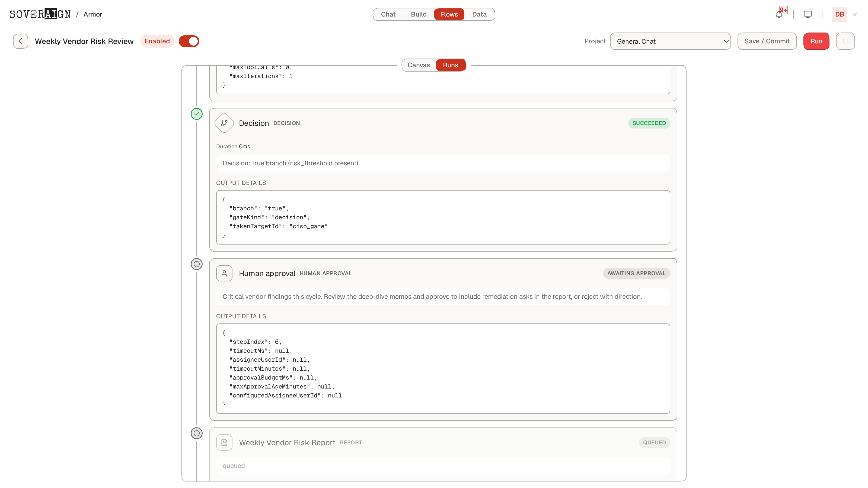
Task: Click the "configuredAssigneeUserId": null line
Action: point(285,396)
